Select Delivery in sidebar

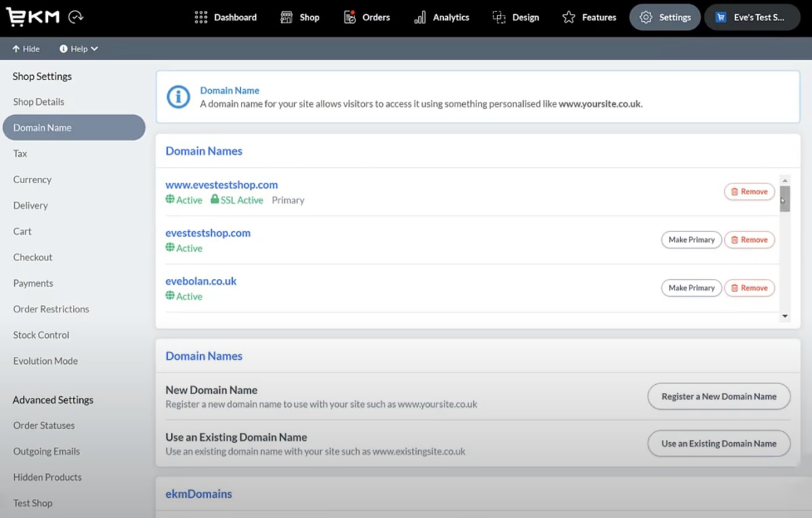coord(30,206)
